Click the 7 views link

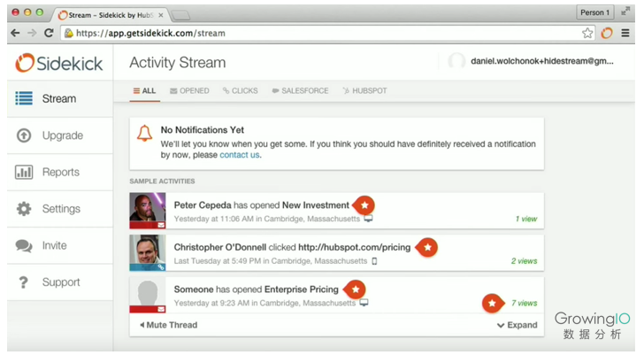click(x=524, y=303)
